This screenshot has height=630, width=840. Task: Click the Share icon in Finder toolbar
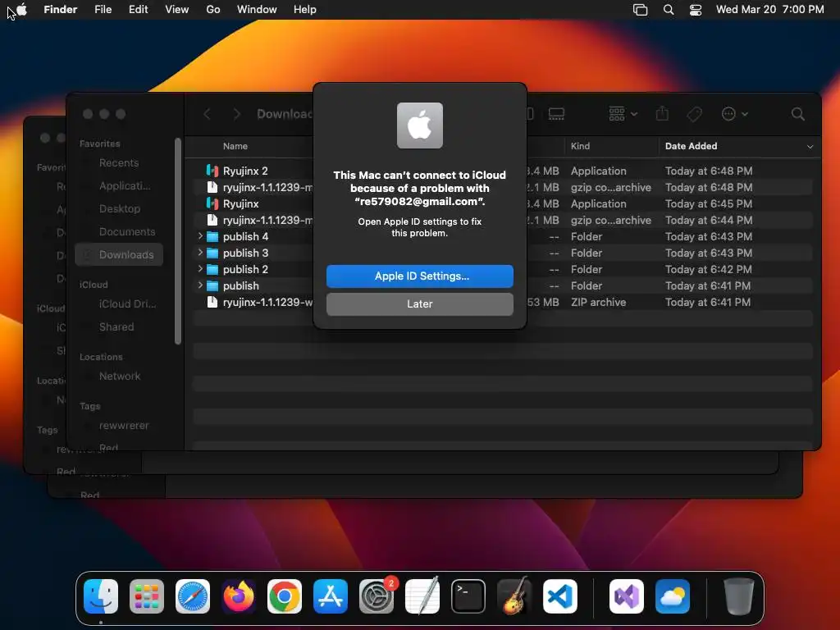(662, 113)
